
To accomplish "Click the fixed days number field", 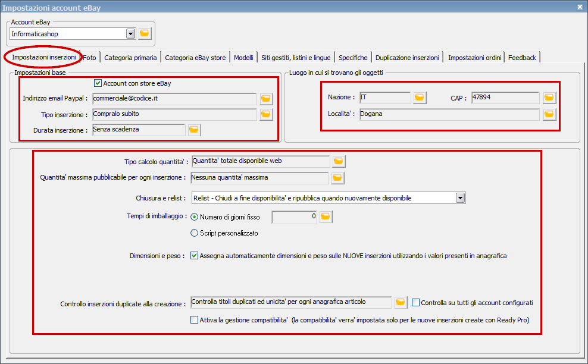I will coord(295,217).
